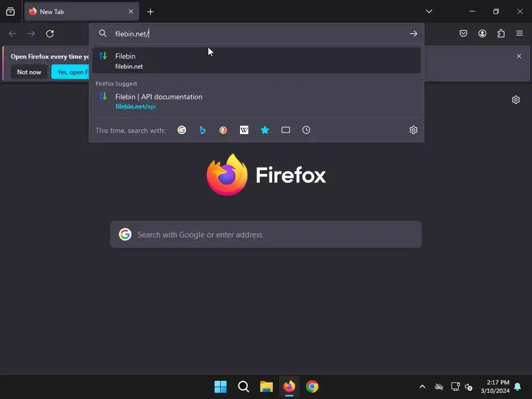Click the address bar text filebin.net/
The height and width of the screenshot is (399, 532).
(x=131, y=34)
